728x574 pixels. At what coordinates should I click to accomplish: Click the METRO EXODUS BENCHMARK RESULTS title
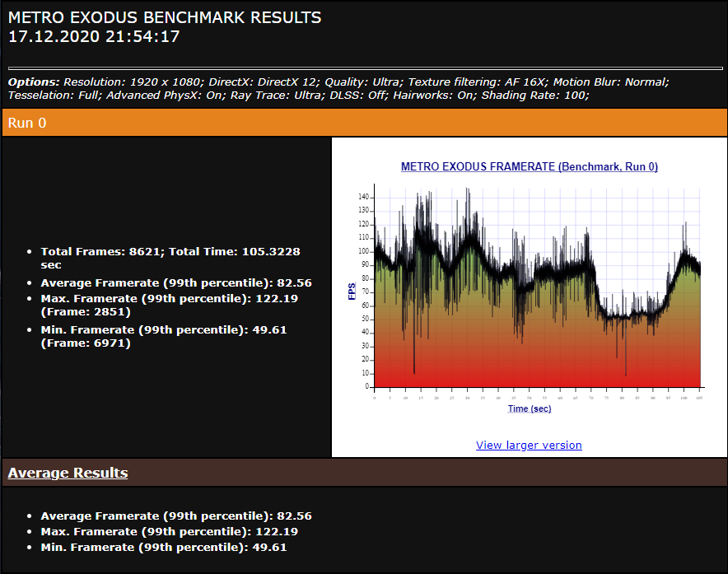click(x=165, y=17)
